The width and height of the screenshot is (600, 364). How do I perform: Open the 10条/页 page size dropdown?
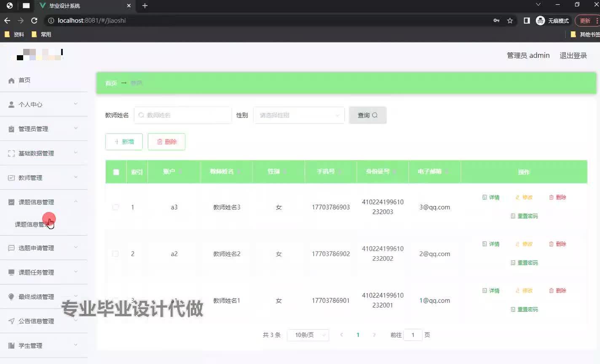click(308, 335)
